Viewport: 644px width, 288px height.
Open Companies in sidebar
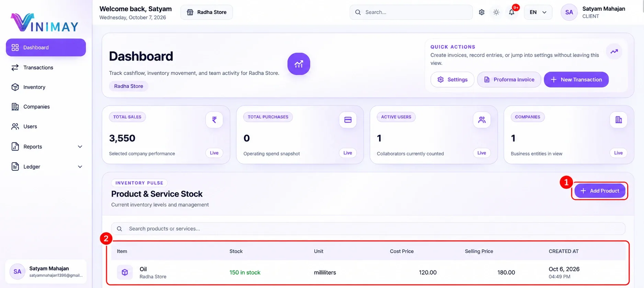(x=46, y=107)
